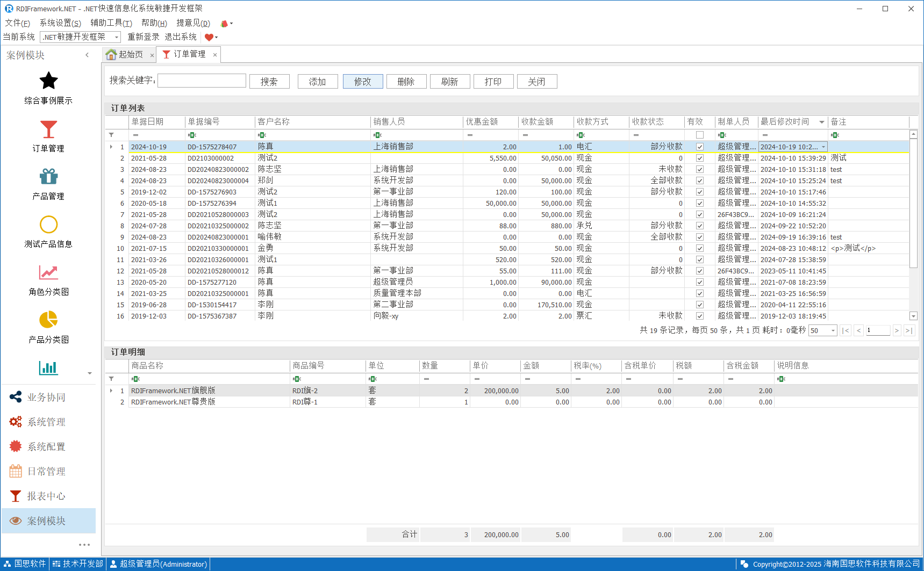Image resolution: width=924 pixels, height=571 pixels.
Task: Open the 产品分类图 pie chart icon
Action: click(x=48, y=320)
